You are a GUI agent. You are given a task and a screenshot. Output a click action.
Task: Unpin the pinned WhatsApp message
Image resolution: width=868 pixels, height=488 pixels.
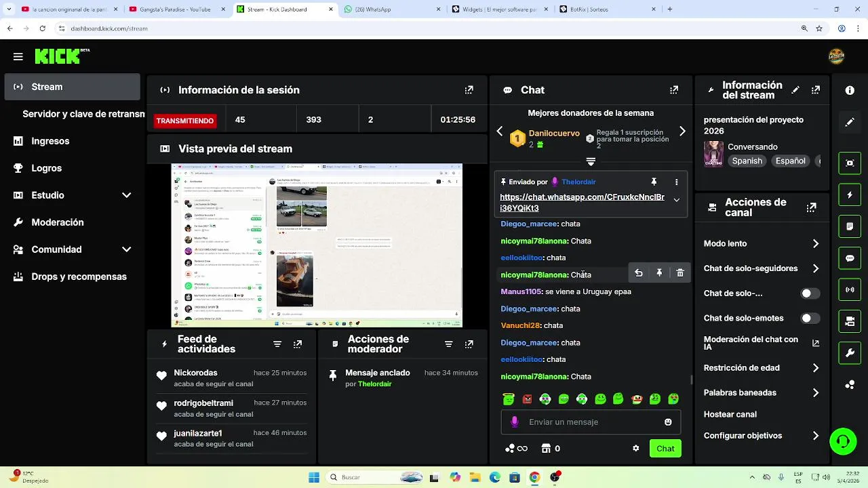tap(654, 182)
